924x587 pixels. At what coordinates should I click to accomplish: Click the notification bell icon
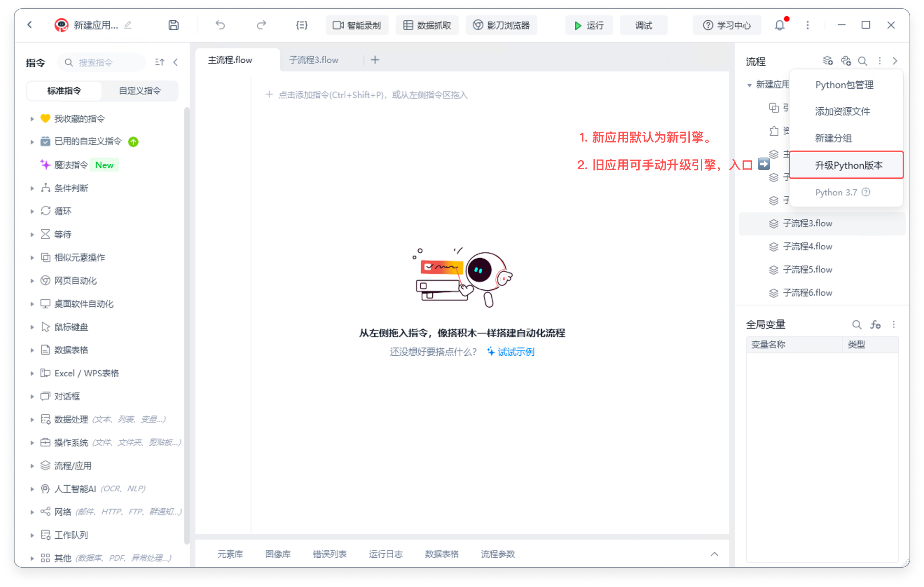click(x=779, y=25)
